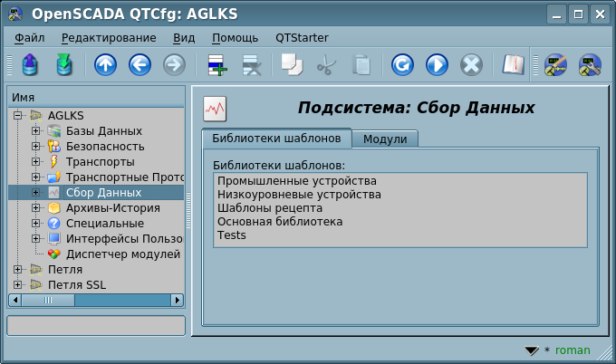The width and height of the screenshot is (616, 364).
Task: Click the refresh page icon
Action: 403,65
